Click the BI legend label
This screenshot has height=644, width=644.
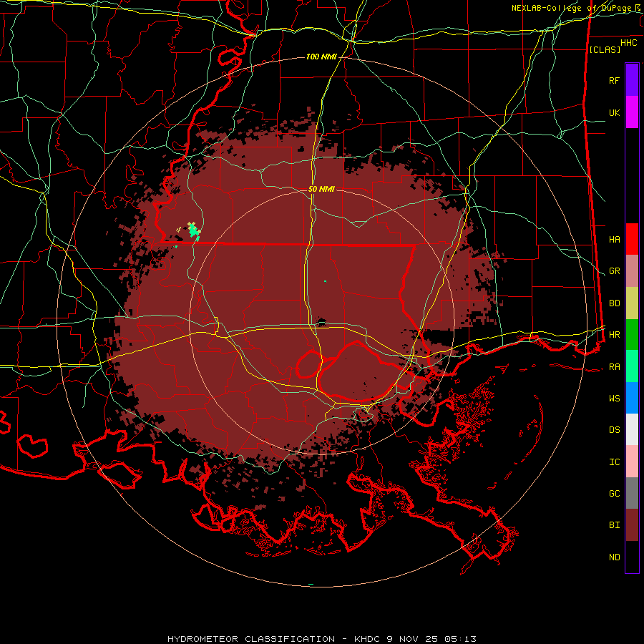tap(614, 525)
